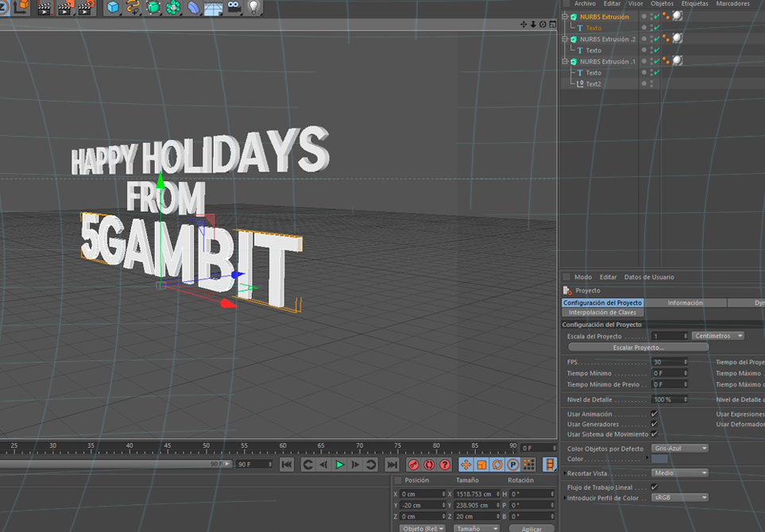This screenshot has height=532, width=765.
Task: Click the Aplicar button in coordinates panel
Action: (531, 528)
